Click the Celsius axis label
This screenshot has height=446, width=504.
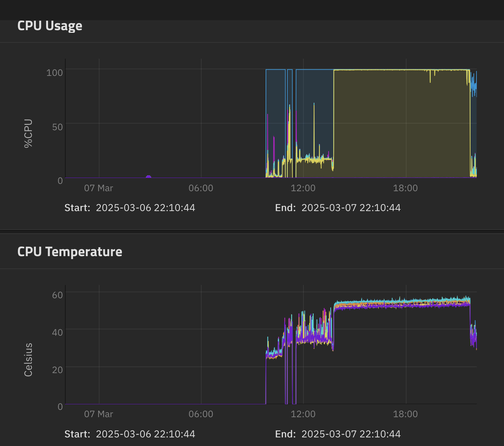click(x=28, y=360)
